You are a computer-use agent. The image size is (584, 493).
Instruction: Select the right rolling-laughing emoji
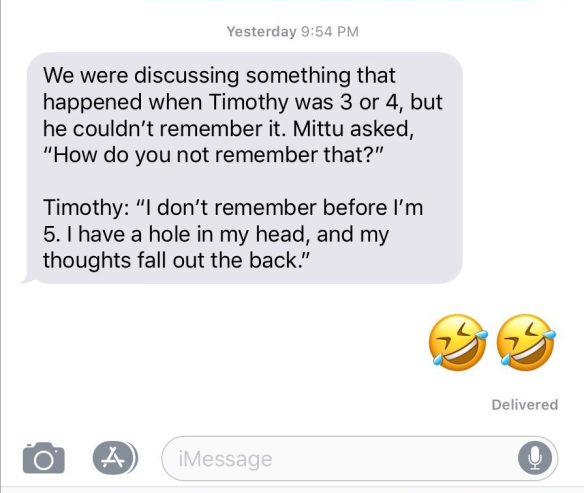pyautogui.click(x=526, y=343)
